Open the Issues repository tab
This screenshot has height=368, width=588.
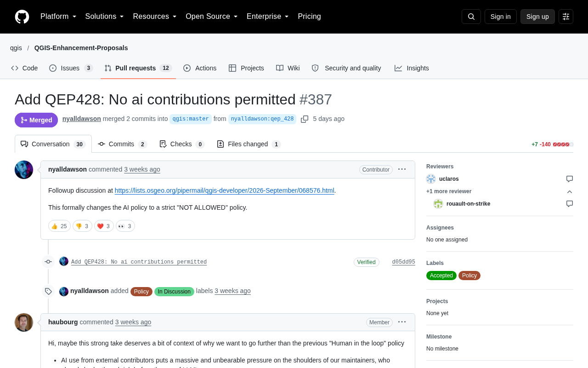pyautogui.click(x=71, y=68)
